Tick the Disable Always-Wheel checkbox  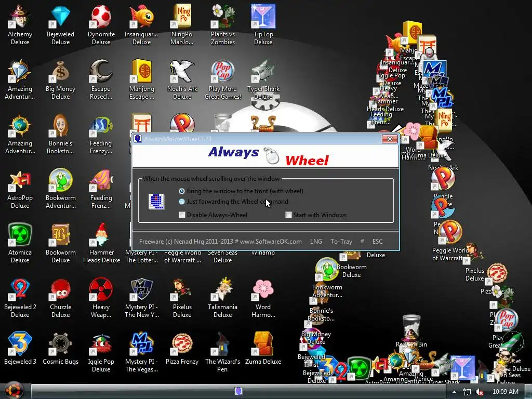coord(182,215)
